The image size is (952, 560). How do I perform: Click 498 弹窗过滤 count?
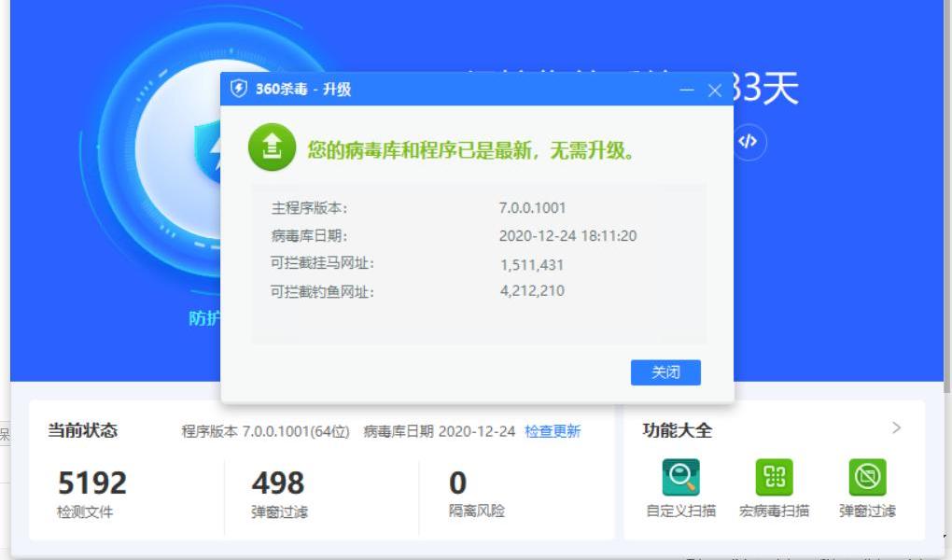click(278, 483)
